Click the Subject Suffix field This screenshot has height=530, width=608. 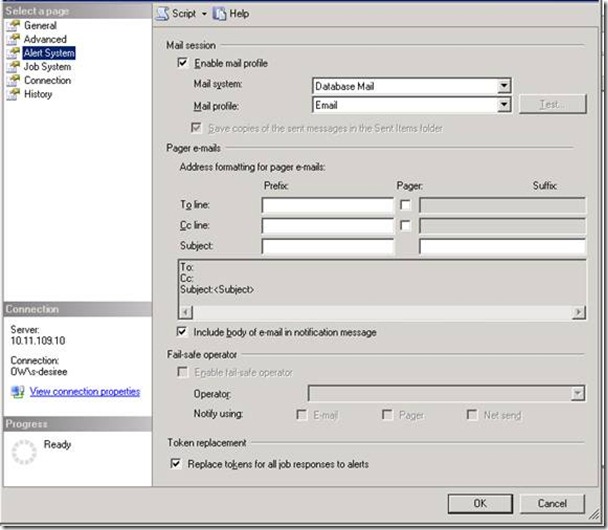(x=502, y=246)
